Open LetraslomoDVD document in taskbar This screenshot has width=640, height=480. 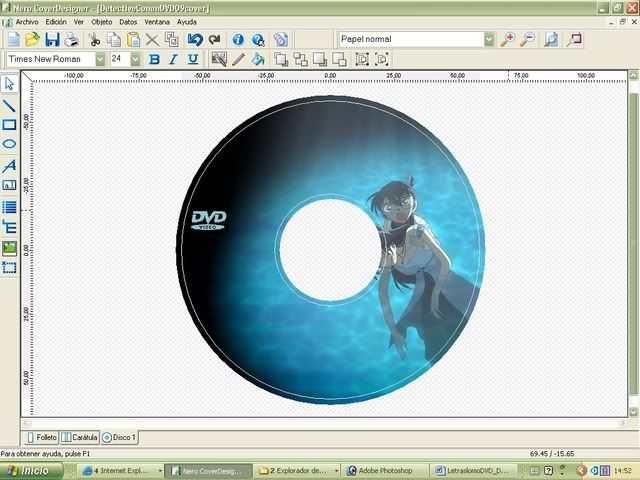pos(472,471)
